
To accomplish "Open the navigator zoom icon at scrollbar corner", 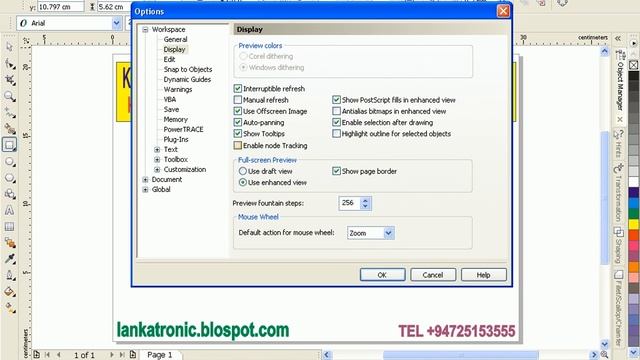I will pyautogui.click(x=604, y=355).
